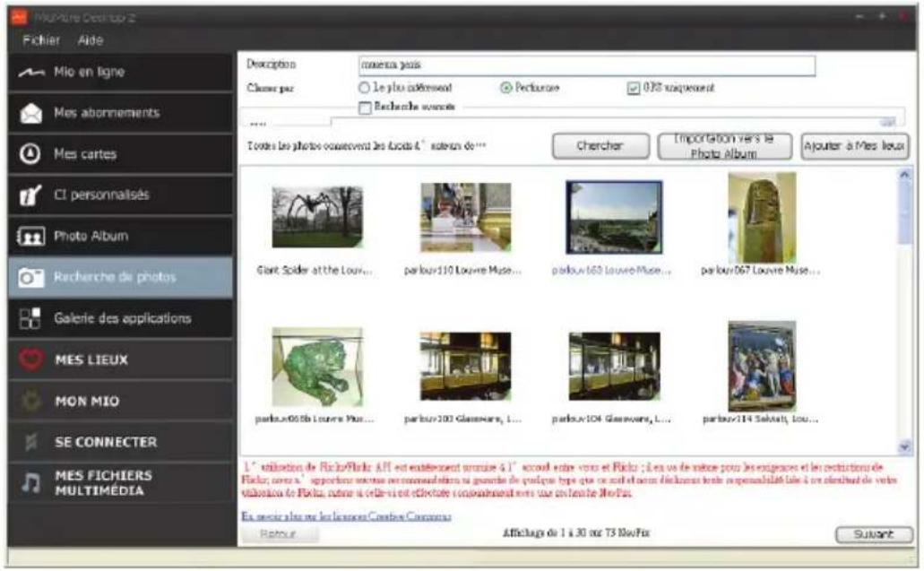Click the Retour button
Viewport: 924px width, 571px height.
point(280,534)
